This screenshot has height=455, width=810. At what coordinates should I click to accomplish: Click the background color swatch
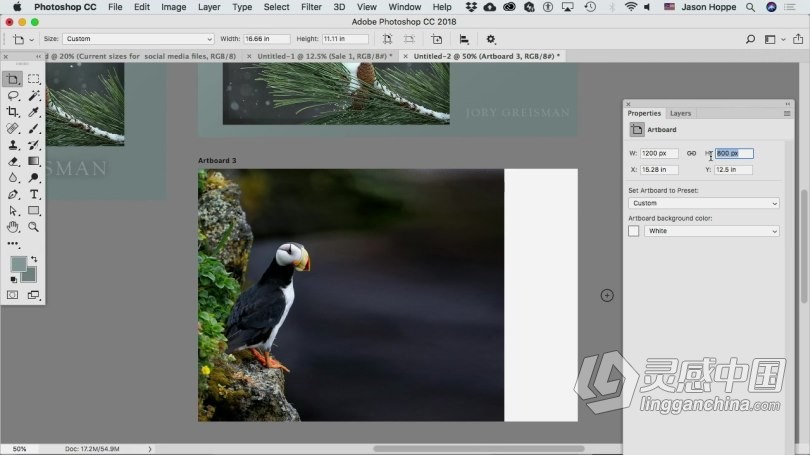[x=30, y=275]
